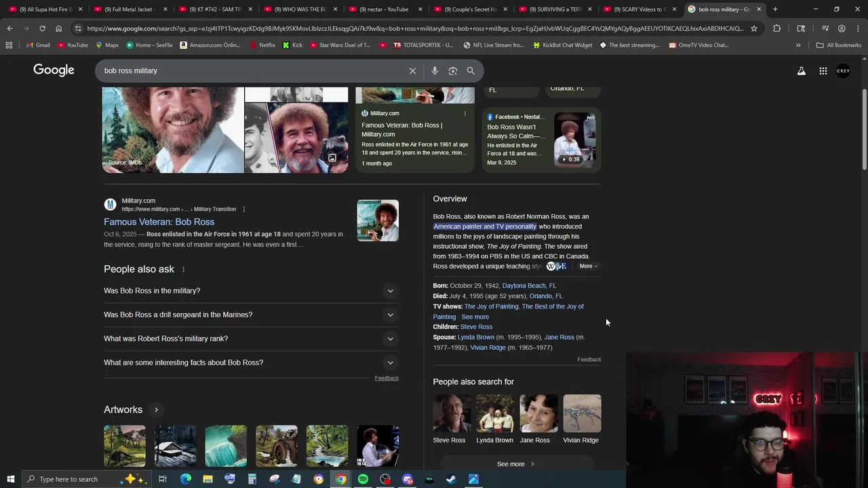Expand the drill sergeant in Marines question
The height and width of the screenshot is (488, 868).
pos(251,314)
